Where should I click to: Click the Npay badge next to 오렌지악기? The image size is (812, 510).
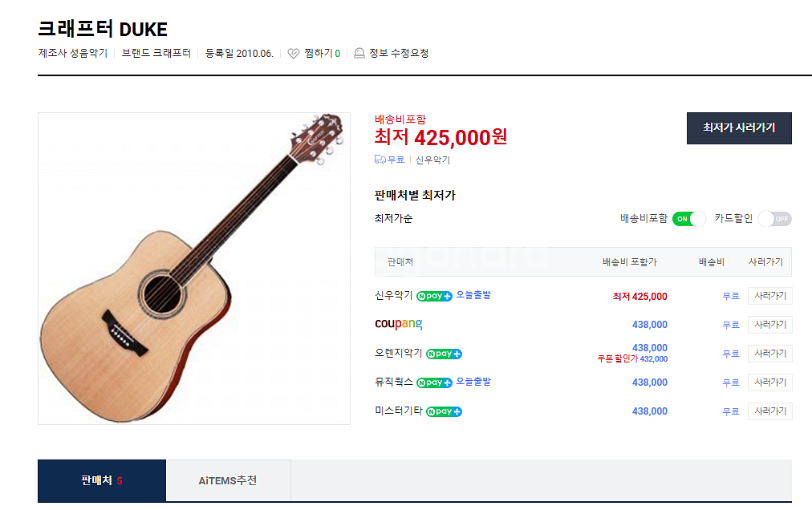coord(444,354)
